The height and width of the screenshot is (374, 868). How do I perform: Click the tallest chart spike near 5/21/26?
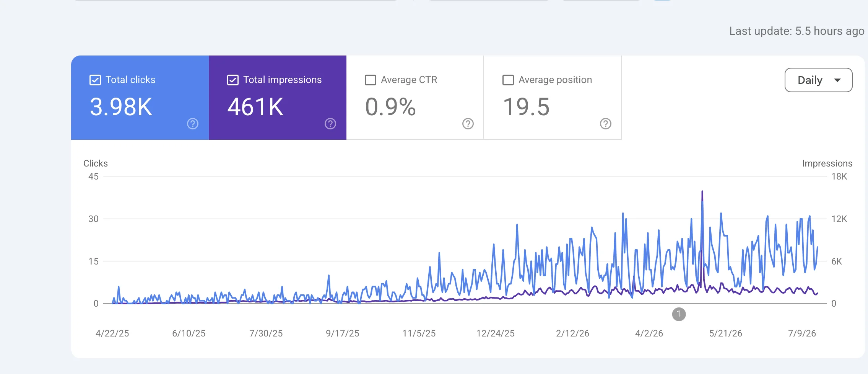[702, 191]
